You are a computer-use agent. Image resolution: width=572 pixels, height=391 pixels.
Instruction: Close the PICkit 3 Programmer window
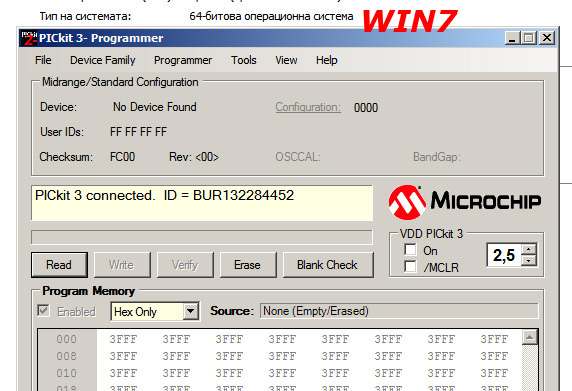(547, 38)
